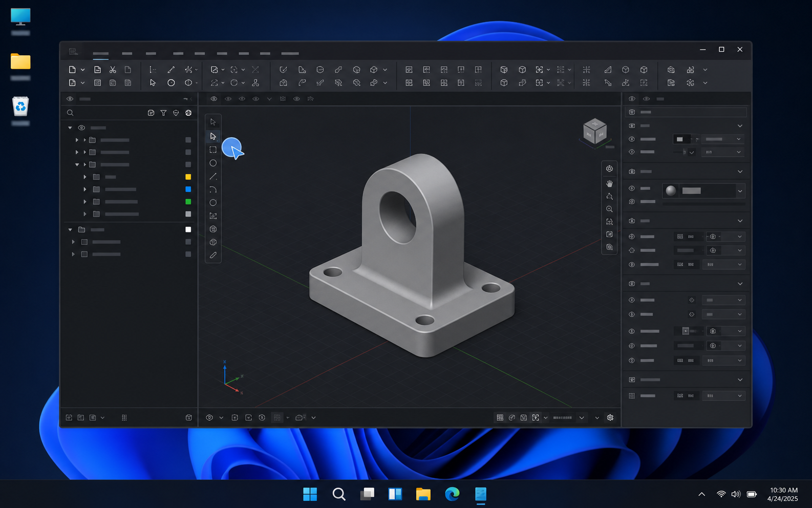Expand the tree row with the blue swatch

(85, 189)
